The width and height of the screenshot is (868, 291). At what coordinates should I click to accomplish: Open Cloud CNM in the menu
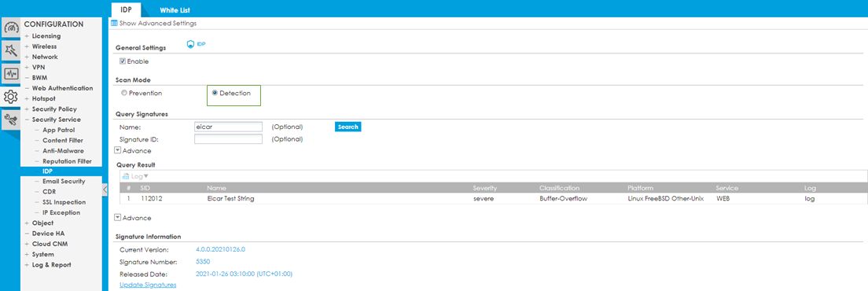(x=50, y=244)
